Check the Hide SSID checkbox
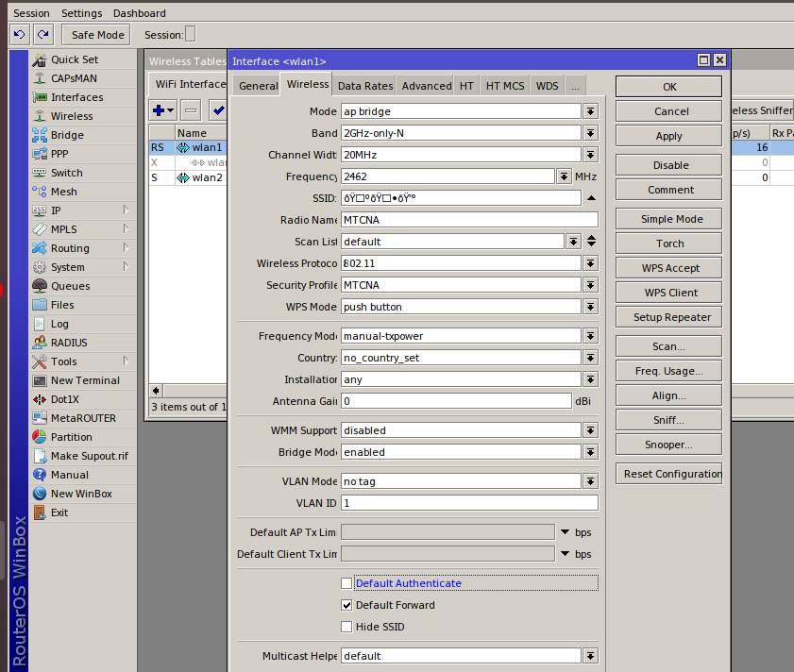The height and width of the screenshot is (672, 794). [x=346, y=627]
